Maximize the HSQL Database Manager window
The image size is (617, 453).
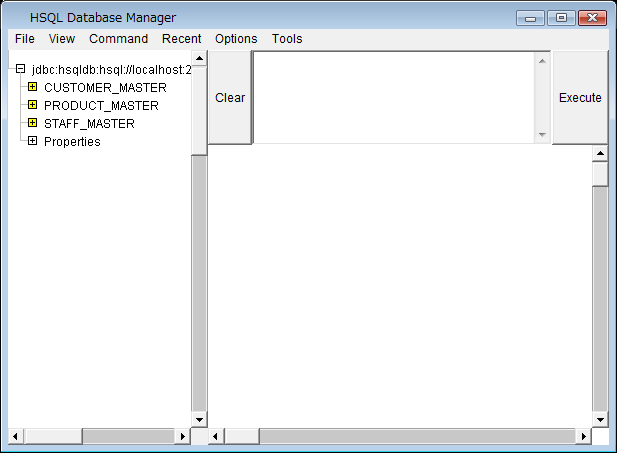[x=561, y=18]
